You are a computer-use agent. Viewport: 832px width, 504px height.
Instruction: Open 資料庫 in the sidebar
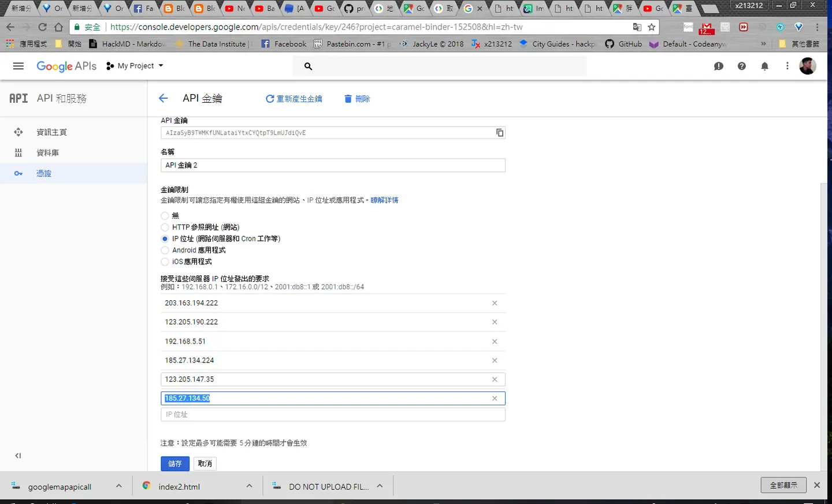point(47,153)
